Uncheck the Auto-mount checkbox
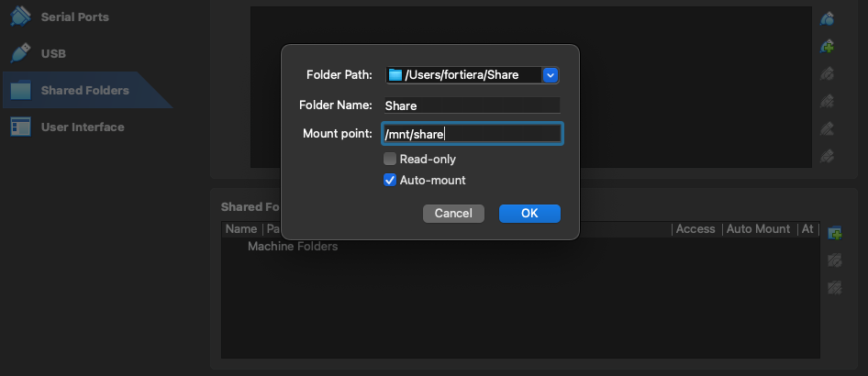Image resolution: width=868 pixels, height=376 pixels. coord(390,181)
